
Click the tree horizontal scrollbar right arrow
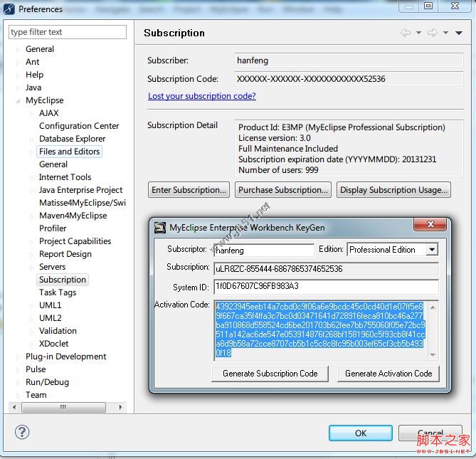120,407
